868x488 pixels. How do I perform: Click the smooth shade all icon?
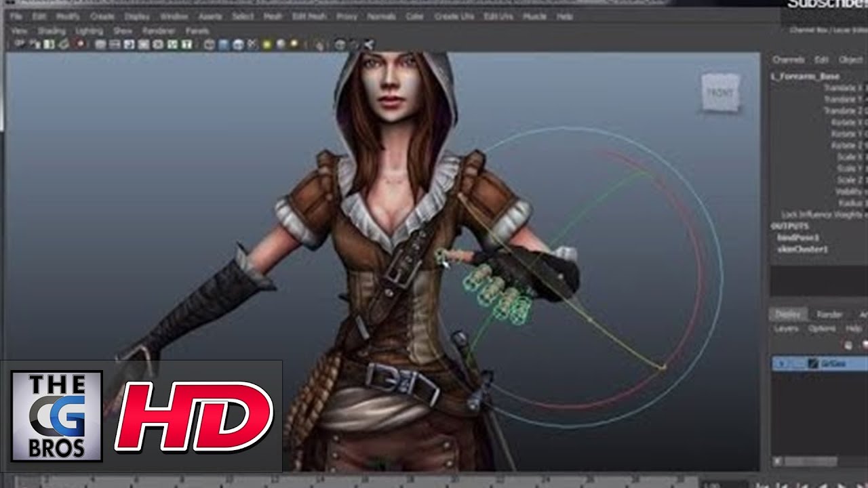222,45
